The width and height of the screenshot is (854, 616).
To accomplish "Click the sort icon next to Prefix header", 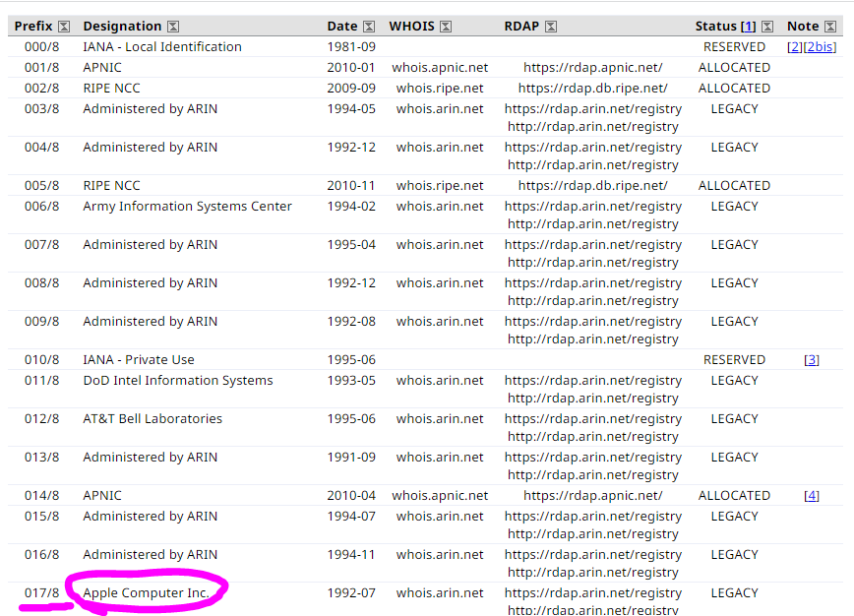I will click(x=64, y=27).
